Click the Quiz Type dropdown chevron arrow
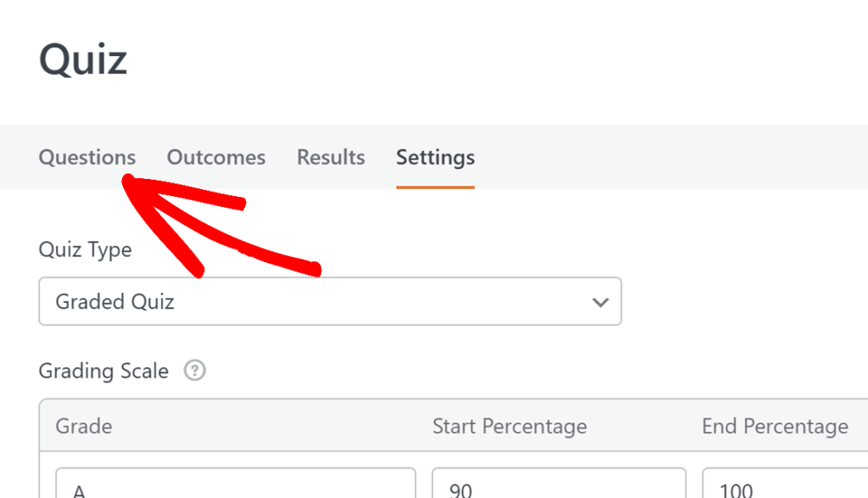This screenshot has height=498, width=868. [x=601, y=302]
